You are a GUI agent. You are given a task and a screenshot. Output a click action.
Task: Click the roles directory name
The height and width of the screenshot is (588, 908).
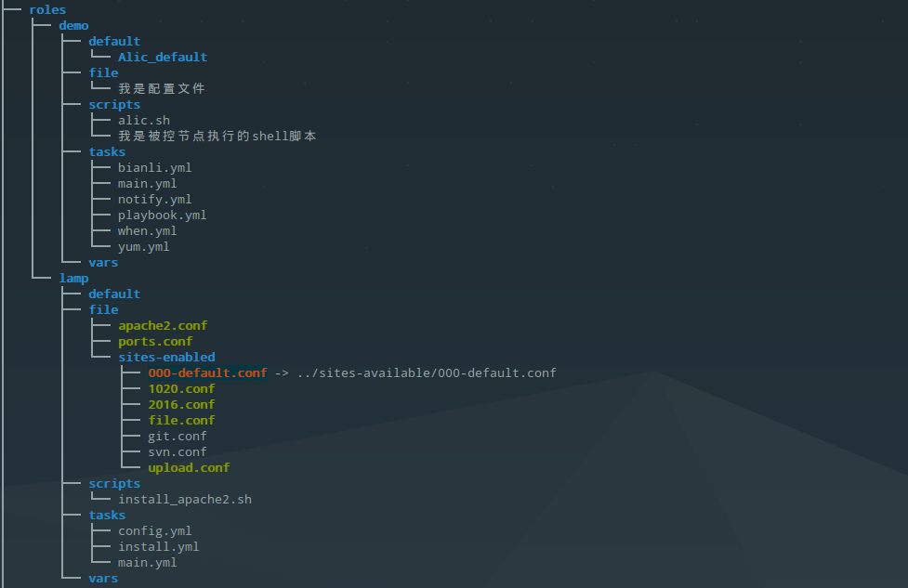47,10
